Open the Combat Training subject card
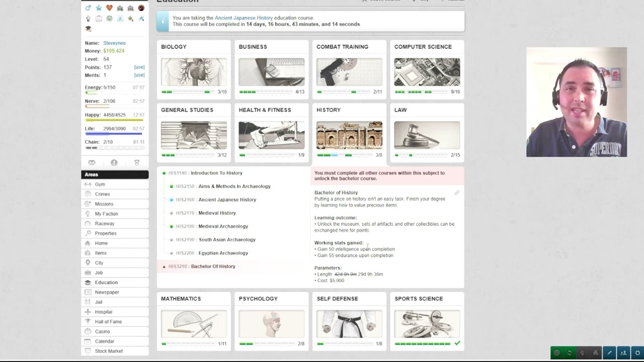644x362 pixels. point(349,69)
